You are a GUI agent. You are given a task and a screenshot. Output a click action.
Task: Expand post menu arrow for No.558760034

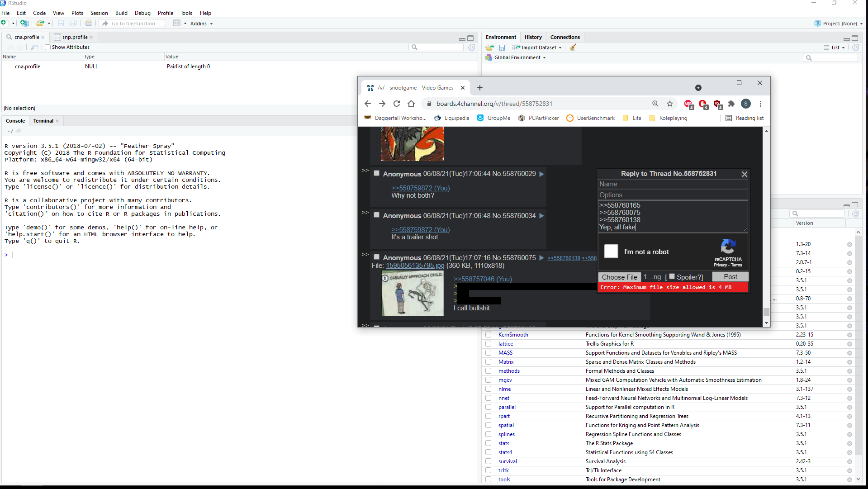pos(541,216)
